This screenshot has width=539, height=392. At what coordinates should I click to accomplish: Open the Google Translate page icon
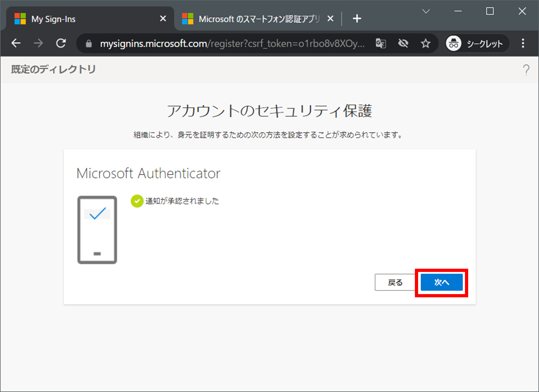tap(381, 44)
